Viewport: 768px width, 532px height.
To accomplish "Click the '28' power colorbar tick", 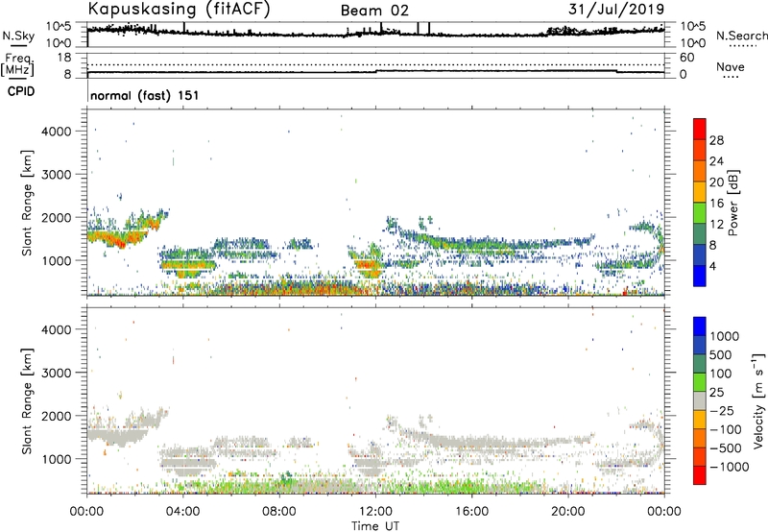I will click(x=716, y=140).
